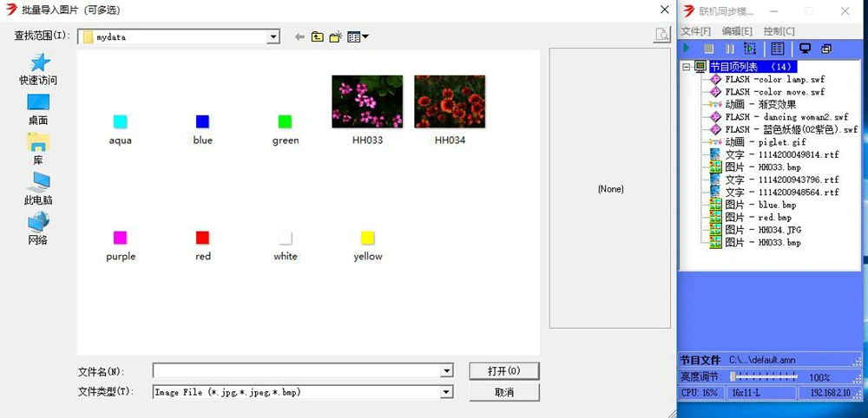Click the (None) preview pane
The width and height of the screenshot is (868, 418).
click(x=610, y=188)
